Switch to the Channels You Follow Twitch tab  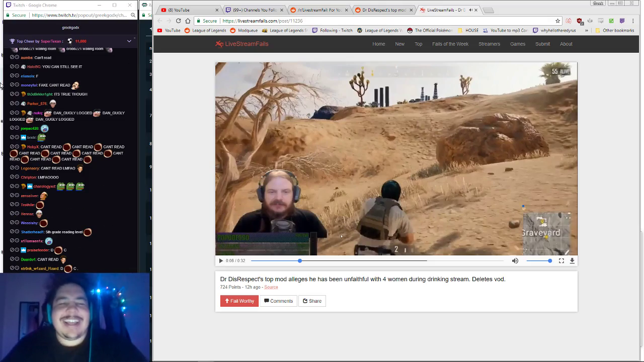254,10
